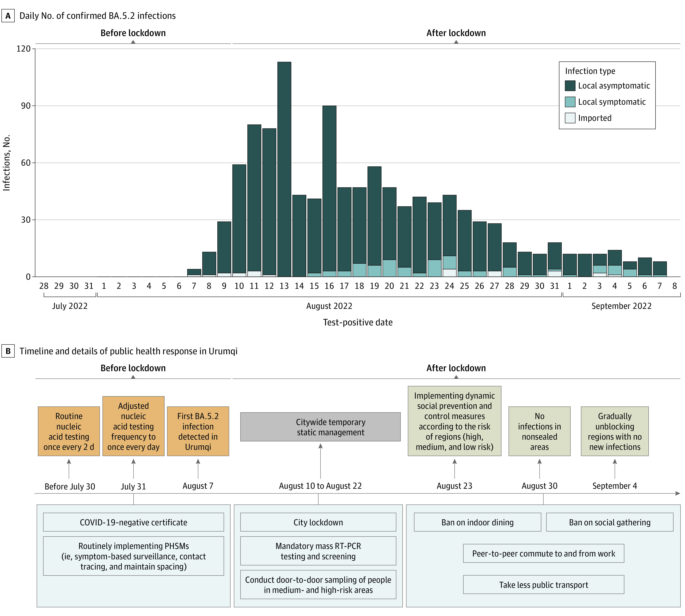The image size is (685, 616).
Task: Click 'Gradually unblocking regions' box
Action: point(615,431)
